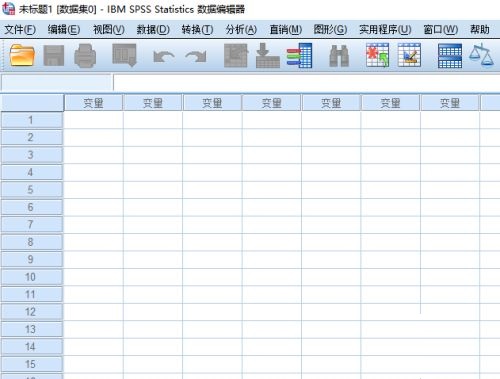Select row header 8

point(32,242)
